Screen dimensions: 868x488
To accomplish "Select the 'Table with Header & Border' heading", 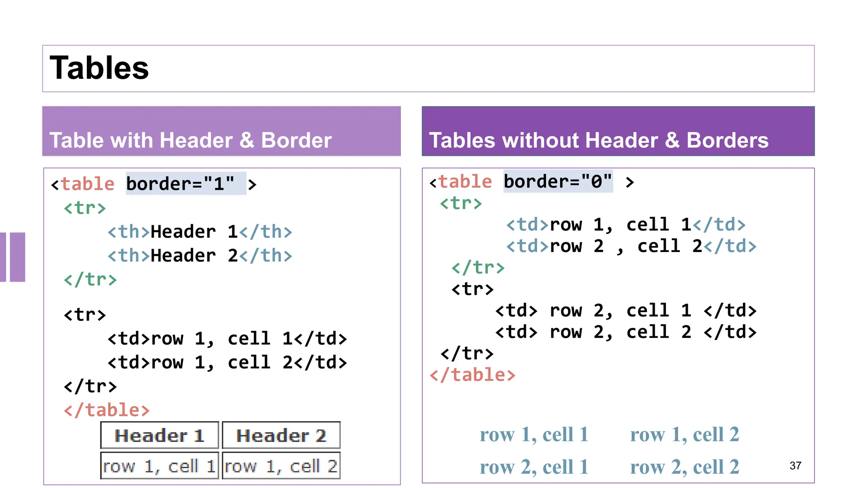I will [190, 140].
